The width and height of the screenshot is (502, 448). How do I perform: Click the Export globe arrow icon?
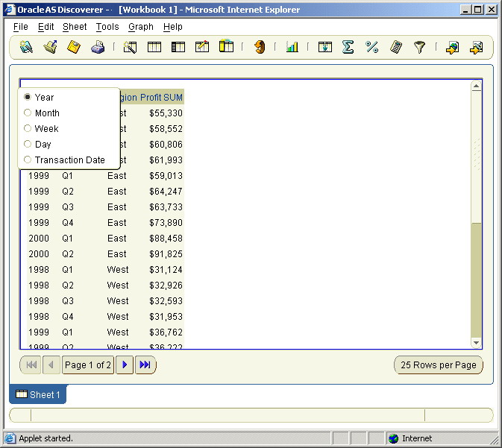(452, 48)
